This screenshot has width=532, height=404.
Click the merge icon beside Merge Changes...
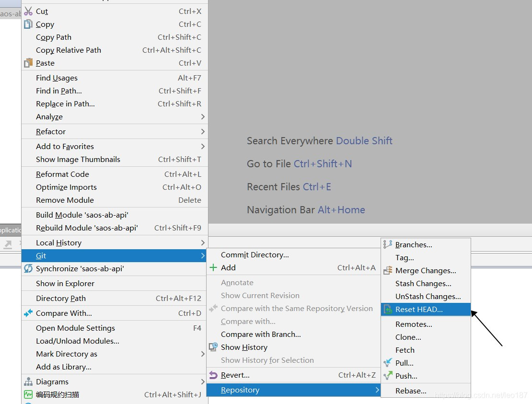coord(388,270)
